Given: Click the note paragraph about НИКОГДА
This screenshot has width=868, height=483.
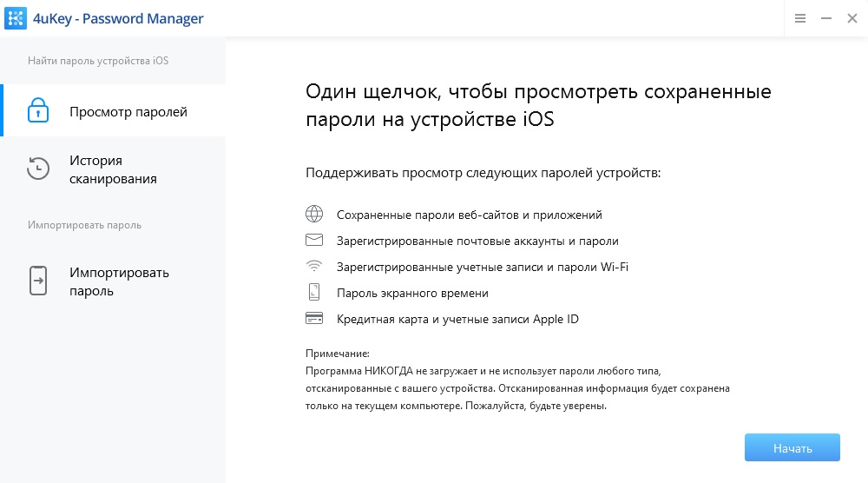Looking at the screenshot, I should point(517,388).
